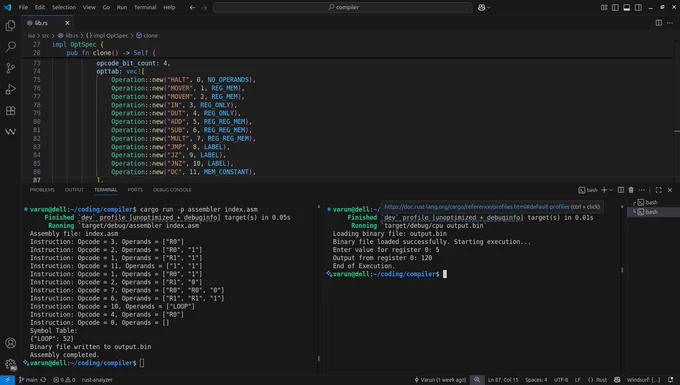Open the Copilot dropdown chevron
This screenshot has height=385, width=680.
pos(489,7)
